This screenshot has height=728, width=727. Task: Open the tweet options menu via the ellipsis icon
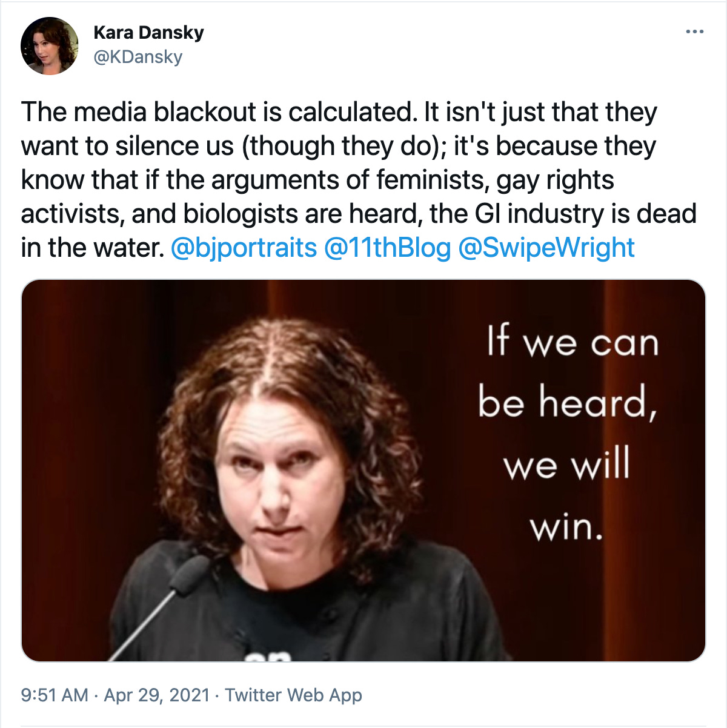point(694,31)
